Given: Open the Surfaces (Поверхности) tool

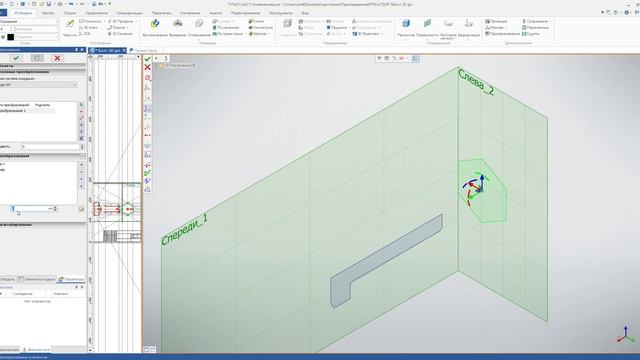Looking at the screenshot, I should (x=427, y=28).
